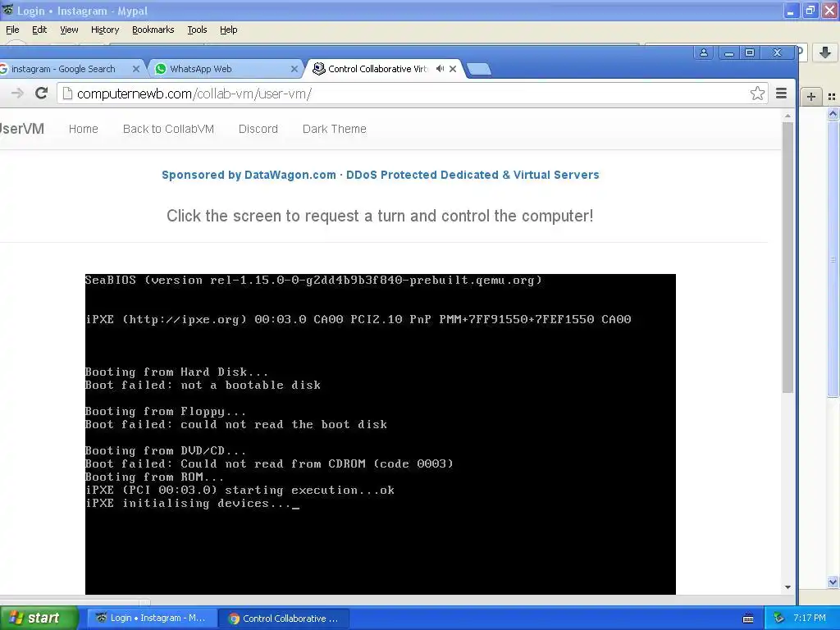Switch to Login Instagram Mypal taskbar button
This screenshot has height=630, width=840.
point(152,618)
